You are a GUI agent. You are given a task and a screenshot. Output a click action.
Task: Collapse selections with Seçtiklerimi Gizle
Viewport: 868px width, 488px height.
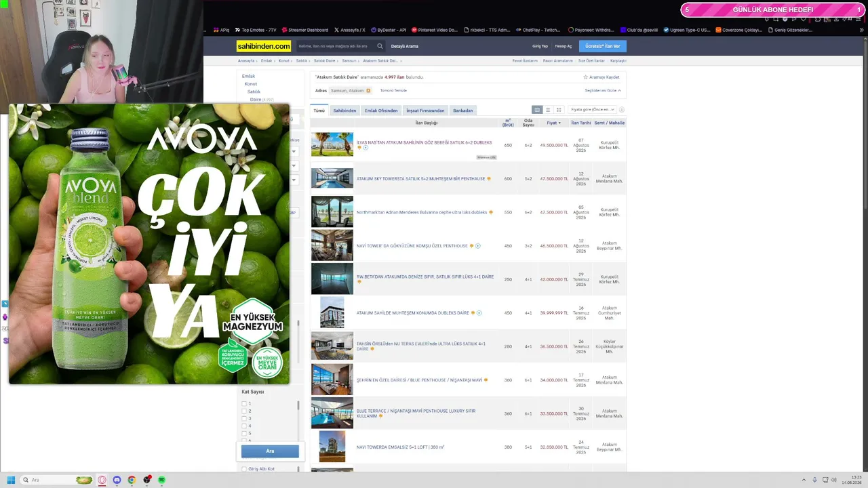(603, 90)
